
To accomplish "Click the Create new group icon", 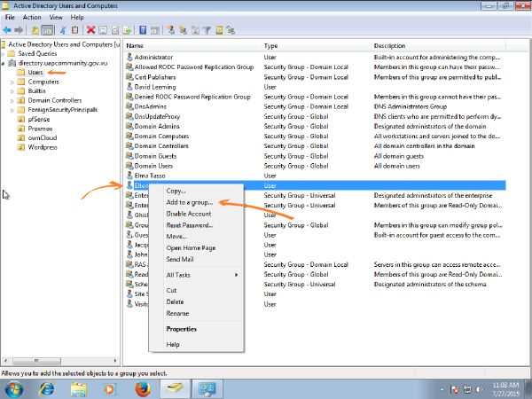I will 183,30.
